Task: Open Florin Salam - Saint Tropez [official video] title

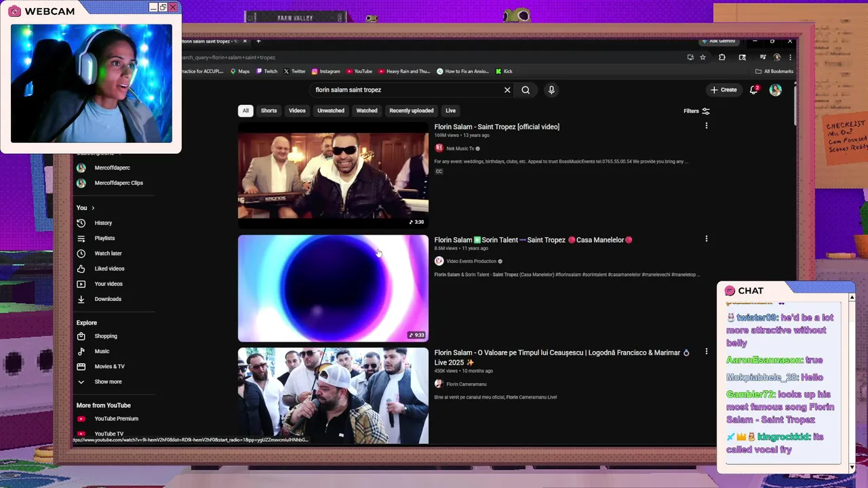Action: point(497,127)
